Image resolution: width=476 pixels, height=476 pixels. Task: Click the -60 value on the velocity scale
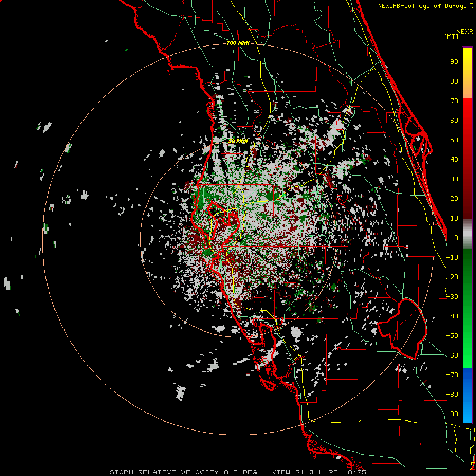452,355
